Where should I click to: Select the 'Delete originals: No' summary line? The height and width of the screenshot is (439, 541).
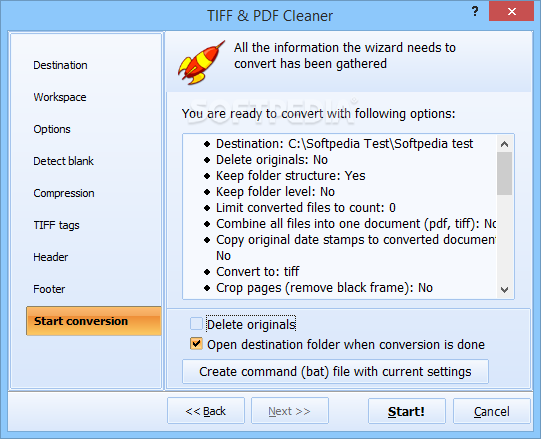pyautogui.click(x=272, y=160)
